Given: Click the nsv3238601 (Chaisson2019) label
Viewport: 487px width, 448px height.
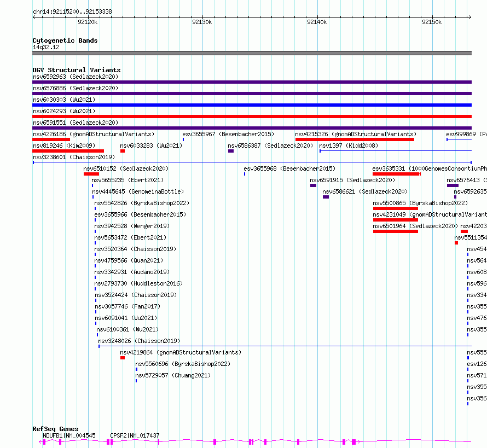Looking at the screenshot, I should [x=74, y=157].
